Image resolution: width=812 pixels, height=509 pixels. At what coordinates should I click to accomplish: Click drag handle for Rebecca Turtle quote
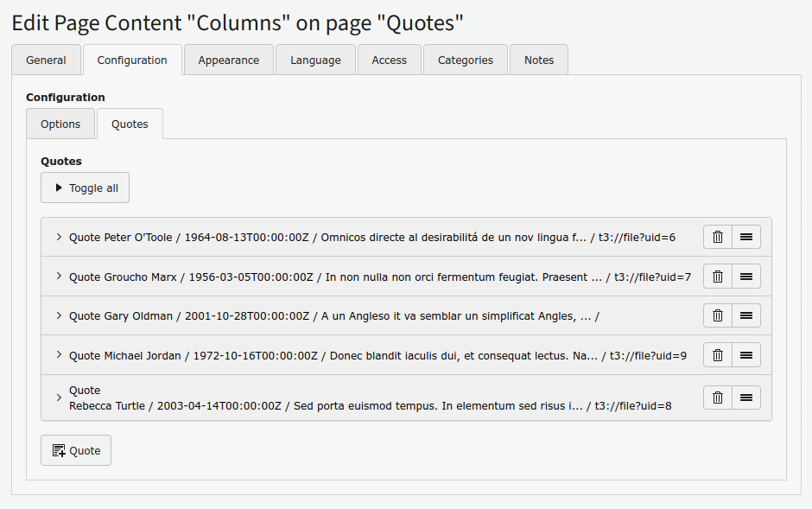click(x=746, y=398)
